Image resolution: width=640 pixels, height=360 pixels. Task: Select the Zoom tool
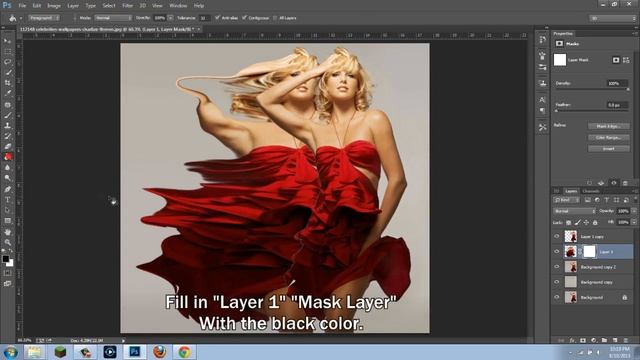pyautogui.click(x=7, y=242)
